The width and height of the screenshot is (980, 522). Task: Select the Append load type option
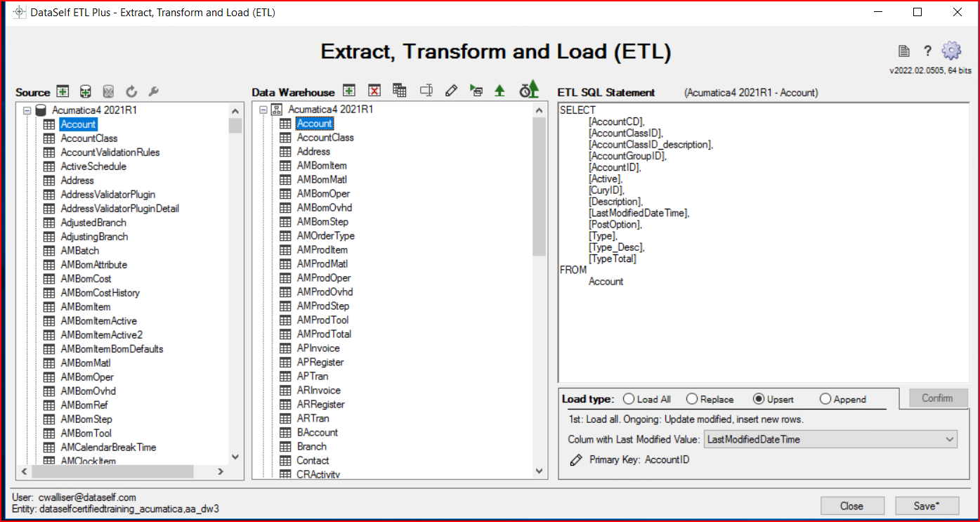pyautogui.click(x=825, y=399)
